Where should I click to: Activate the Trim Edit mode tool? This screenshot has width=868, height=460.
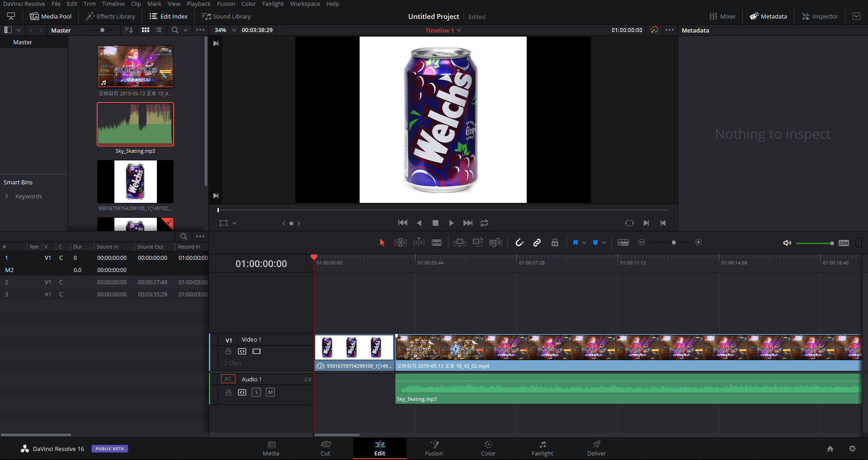click(x=401, y=243)
